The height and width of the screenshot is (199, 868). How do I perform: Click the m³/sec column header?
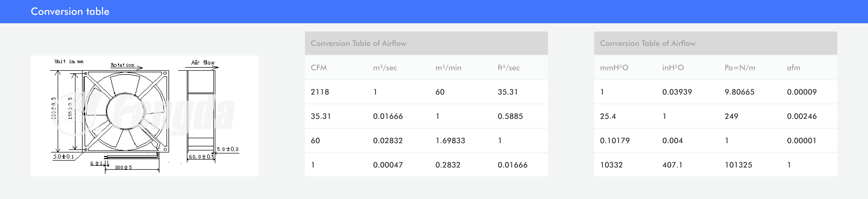385,67
